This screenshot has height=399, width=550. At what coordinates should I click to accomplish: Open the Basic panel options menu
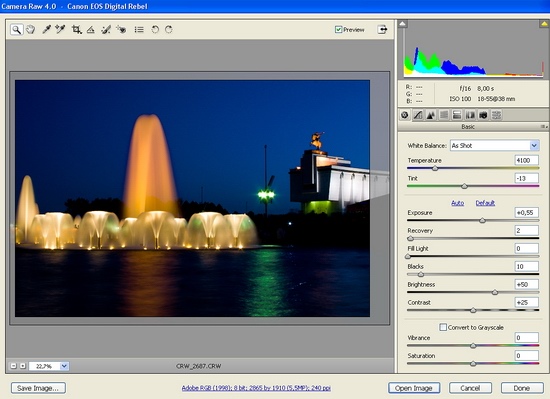[544, 127]
